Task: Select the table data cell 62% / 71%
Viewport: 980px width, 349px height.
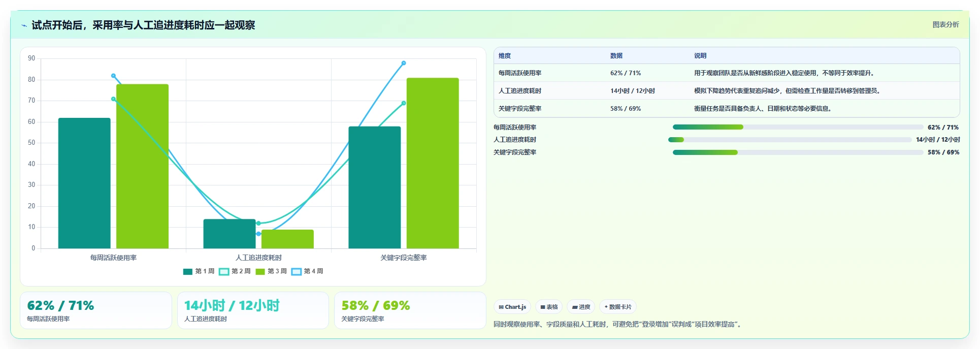Action: 626,73
